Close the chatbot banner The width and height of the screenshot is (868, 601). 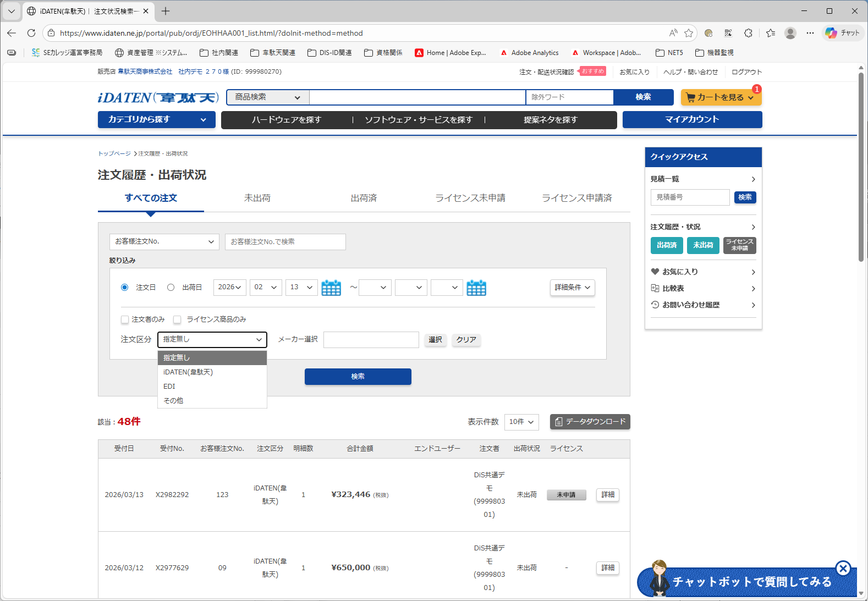click(x=843, y=568)
